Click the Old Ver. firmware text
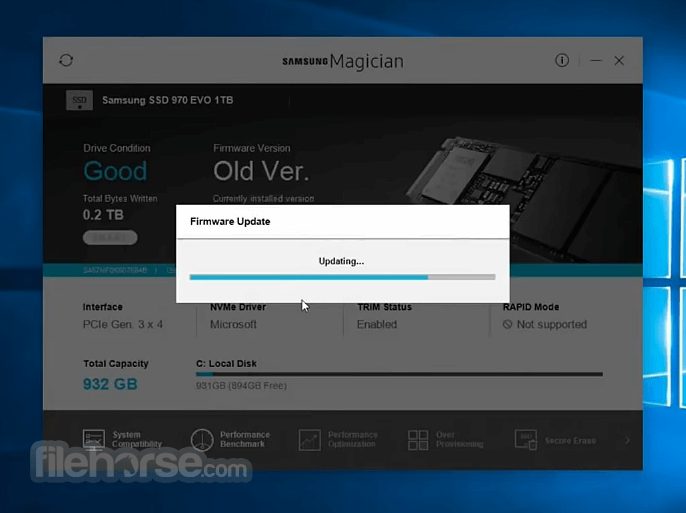686x513 pixels. [261, 171]
